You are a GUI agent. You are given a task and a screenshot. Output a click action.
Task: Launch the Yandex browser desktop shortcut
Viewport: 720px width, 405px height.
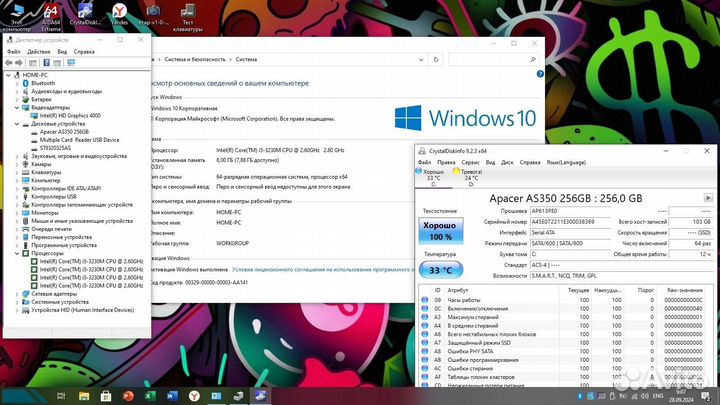tap(119, 14)
